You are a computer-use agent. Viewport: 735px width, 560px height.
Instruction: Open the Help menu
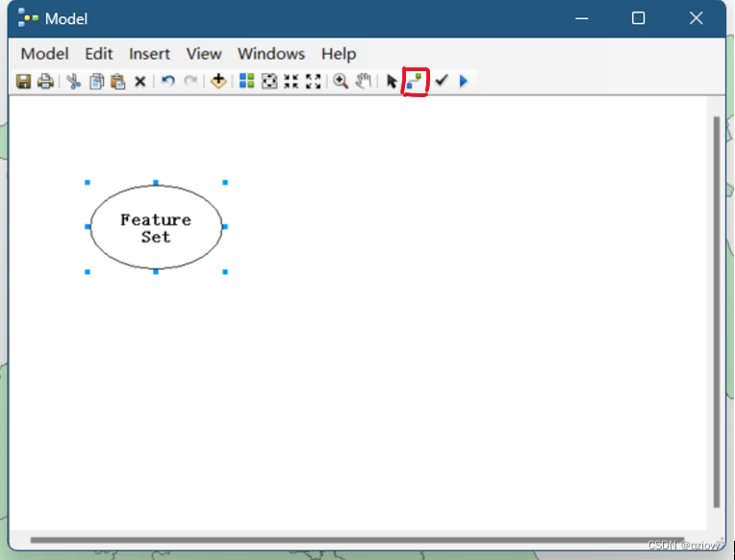(339, 55)
